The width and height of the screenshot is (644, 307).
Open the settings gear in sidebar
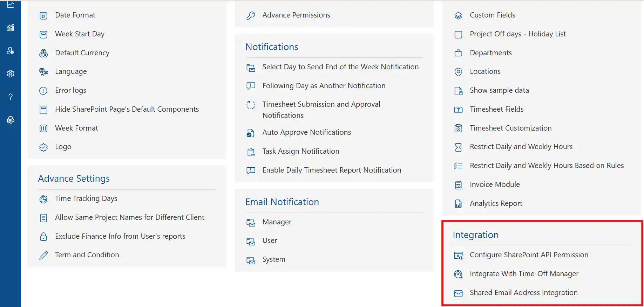click(x=11, y=74)
